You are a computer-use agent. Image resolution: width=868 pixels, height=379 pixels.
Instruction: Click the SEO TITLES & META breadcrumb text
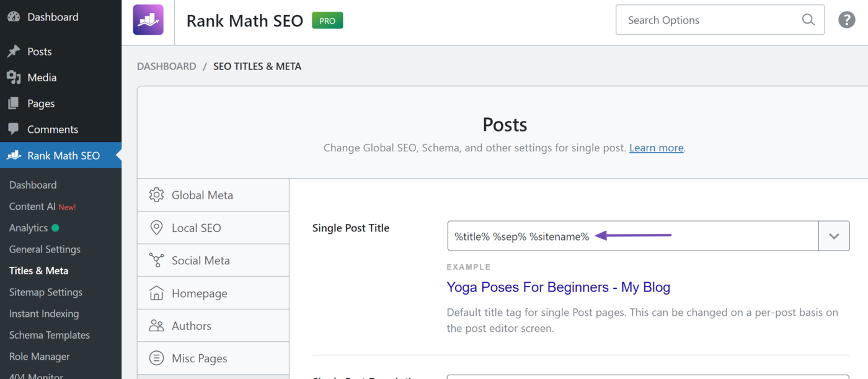coord(257,66)
